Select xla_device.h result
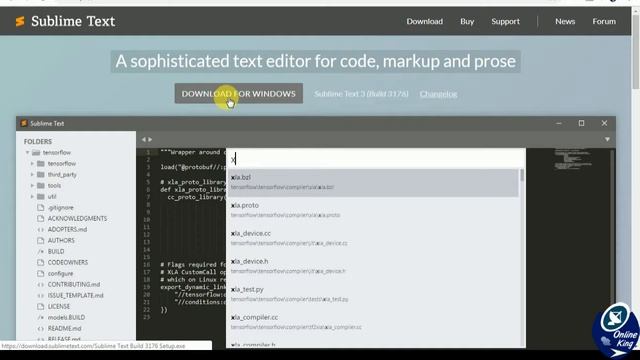Image resolution: width=640 pixels, height=360 pixels. 372,266
